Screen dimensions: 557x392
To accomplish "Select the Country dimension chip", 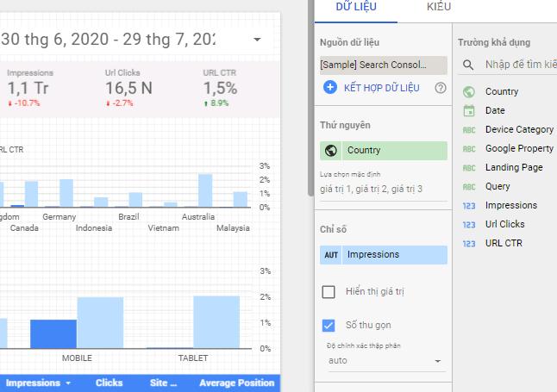I will pyautogui.click(x=384, y=151).
